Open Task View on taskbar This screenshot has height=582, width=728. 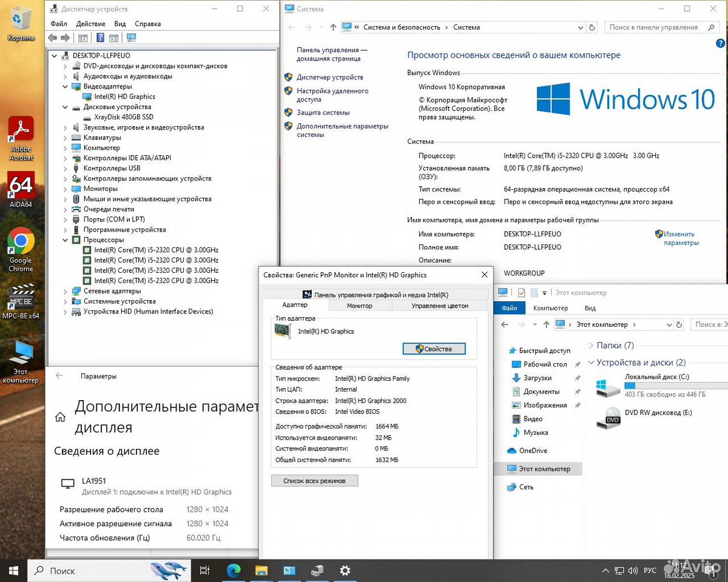point(205,570)
